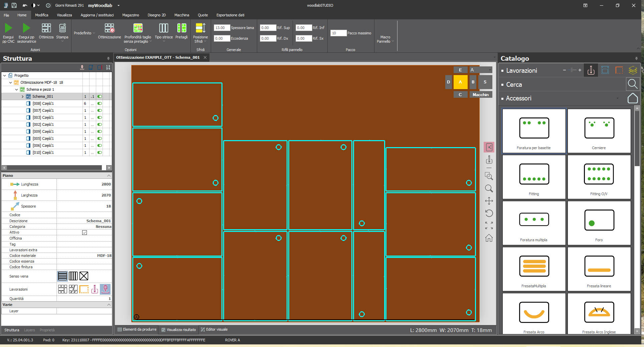Open the Layers tab at bottom left
The height and width of the screenshot is (347, 644).
[x=29, y=330]
